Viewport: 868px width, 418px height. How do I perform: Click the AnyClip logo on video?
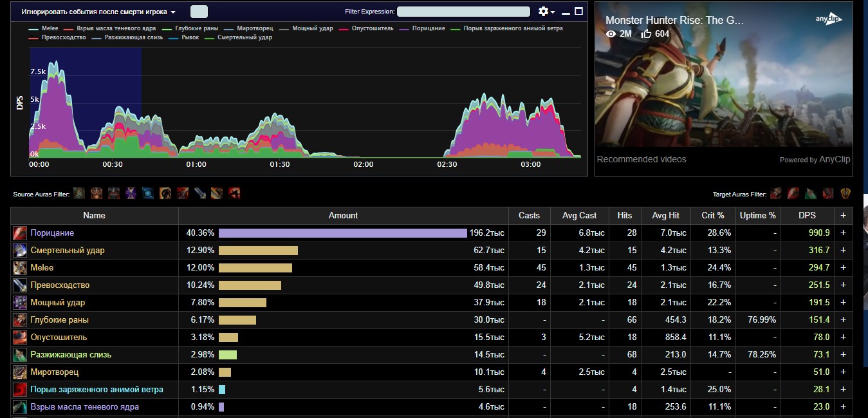pyautogui.click(x=829, y=19)
